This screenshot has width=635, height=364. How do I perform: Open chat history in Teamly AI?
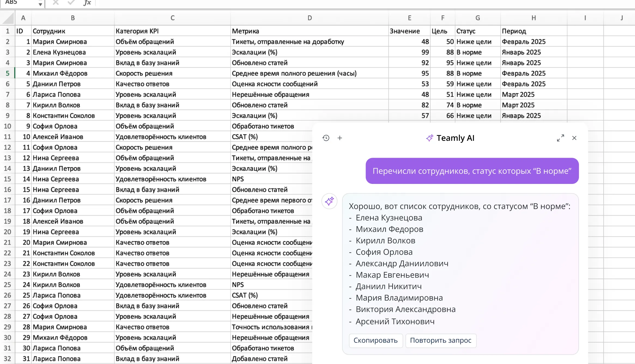[x=326, y=138]
